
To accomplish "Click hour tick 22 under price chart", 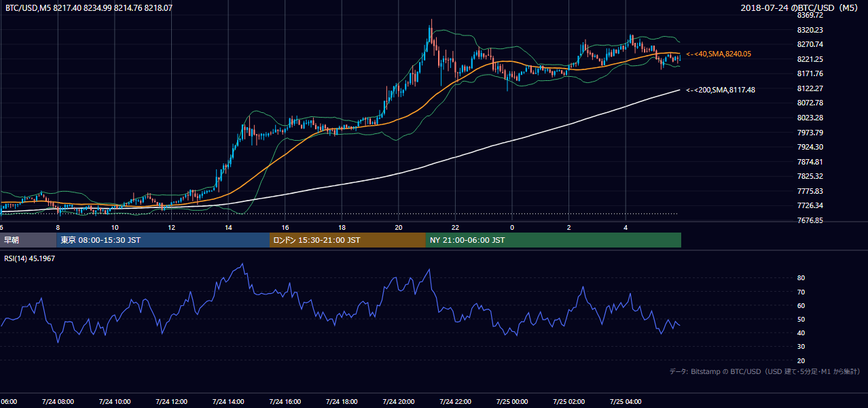I will coord(455,227).
